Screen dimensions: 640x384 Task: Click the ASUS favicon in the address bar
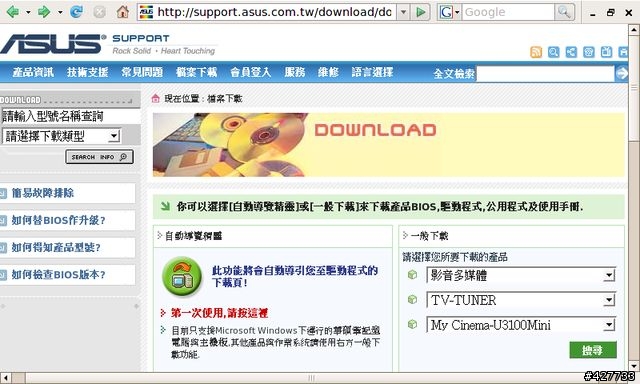(146, 12)
